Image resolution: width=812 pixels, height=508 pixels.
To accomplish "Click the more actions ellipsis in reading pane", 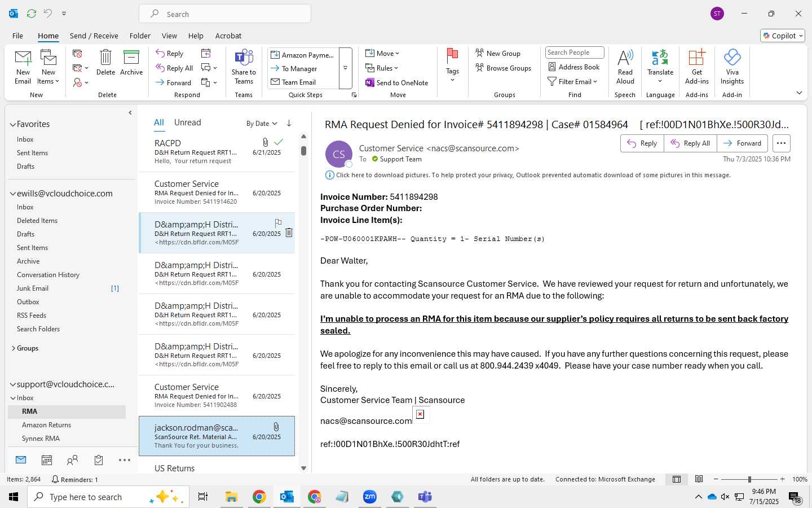I will (781, 143).
